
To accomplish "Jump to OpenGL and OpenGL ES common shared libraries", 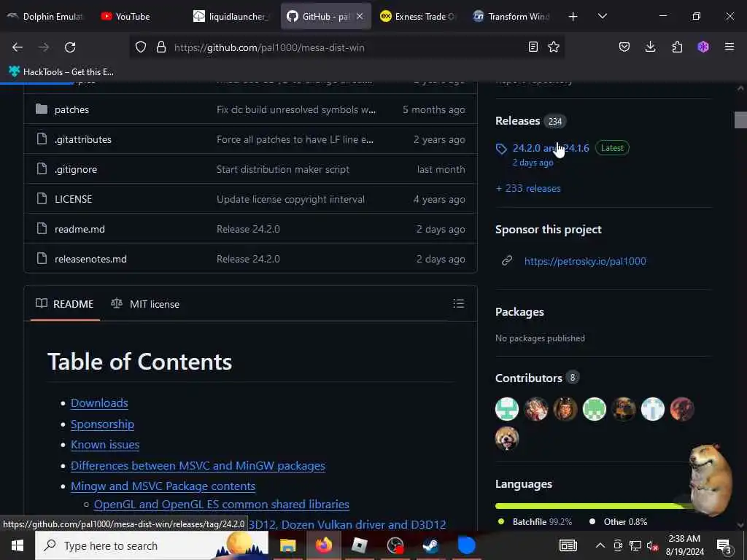I will tap(222, 505).
